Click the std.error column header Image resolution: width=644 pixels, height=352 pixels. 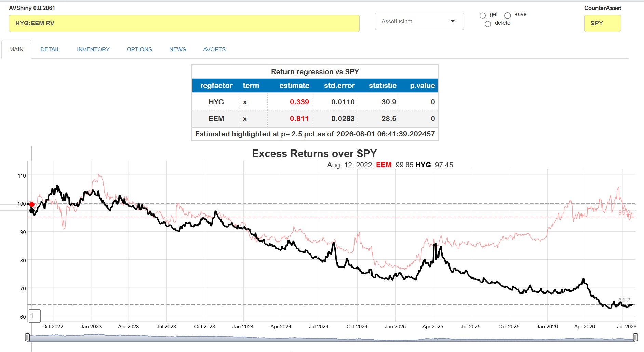point(339,86)
